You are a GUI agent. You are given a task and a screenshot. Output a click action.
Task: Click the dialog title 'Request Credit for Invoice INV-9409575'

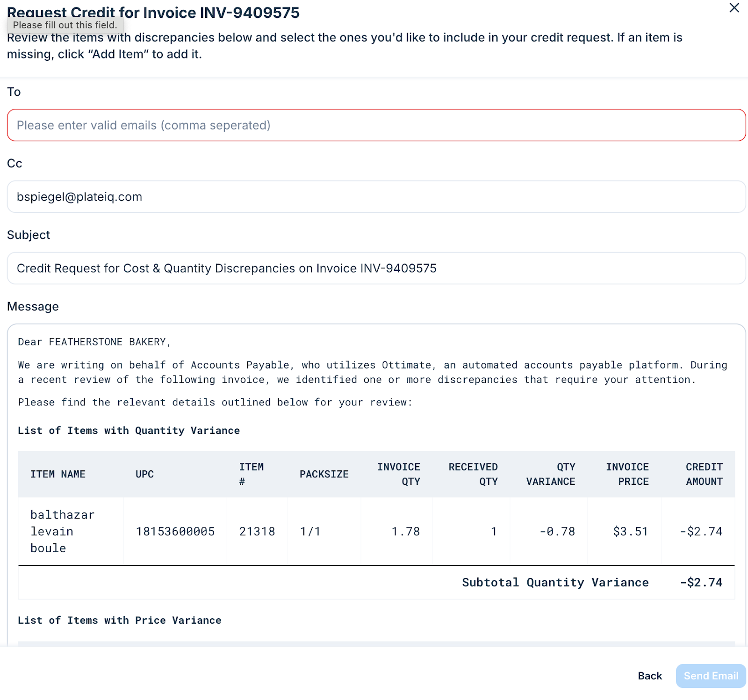[153, 13]
